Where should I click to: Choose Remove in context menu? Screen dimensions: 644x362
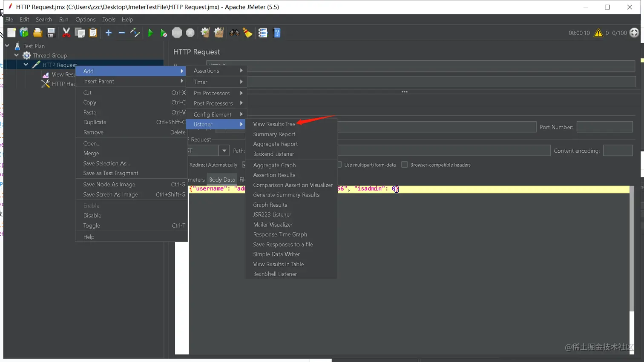[131, 132]
